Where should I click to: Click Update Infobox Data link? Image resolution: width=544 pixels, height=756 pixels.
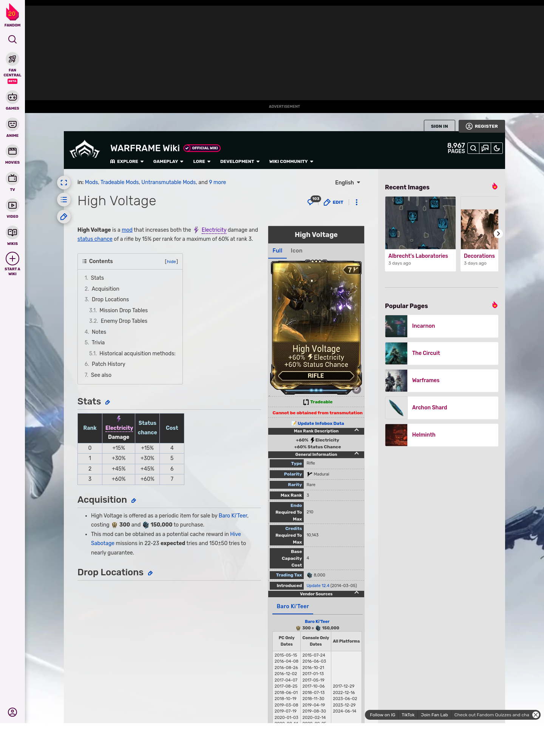coord(321,423)
